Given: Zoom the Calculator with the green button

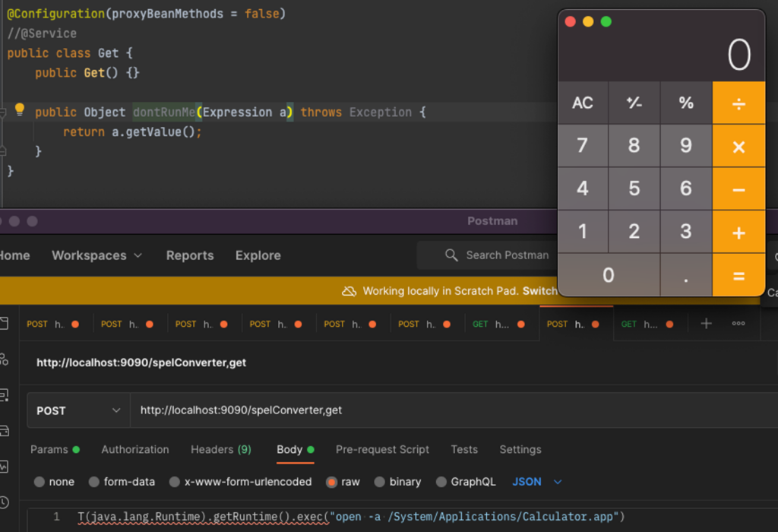Looking at the screenshot, I should pyautogui.click(x=606, y=22).
